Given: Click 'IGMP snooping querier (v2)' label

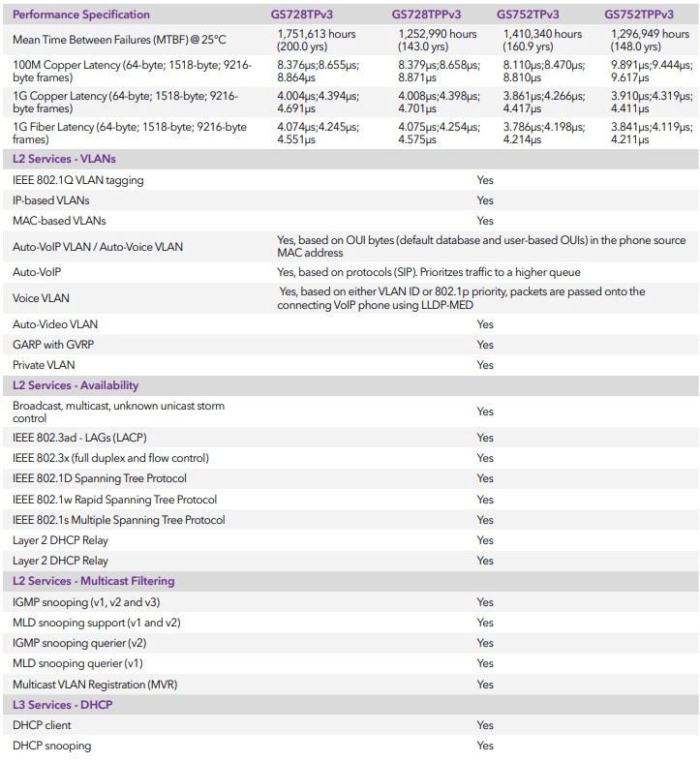Looking at the screenshot, I should pos(79,644).
